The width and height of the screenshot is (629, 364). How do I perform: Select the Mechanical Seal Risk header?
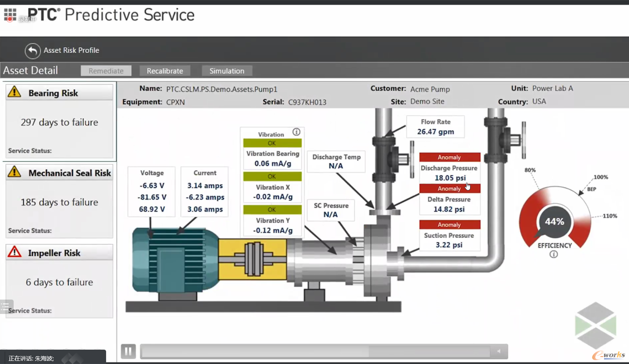[59, 173]
